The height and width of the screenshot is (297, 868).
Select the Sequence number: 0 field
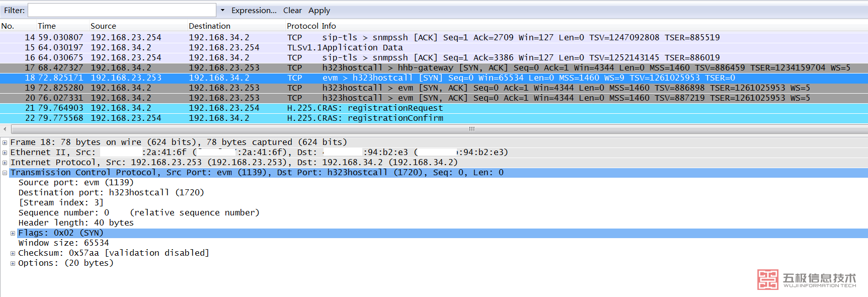(x=139, y=213)
